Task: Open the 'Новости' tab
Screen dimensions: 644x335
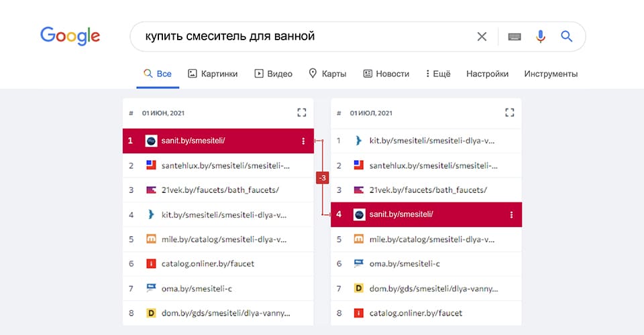Action: tap(386, 74)
